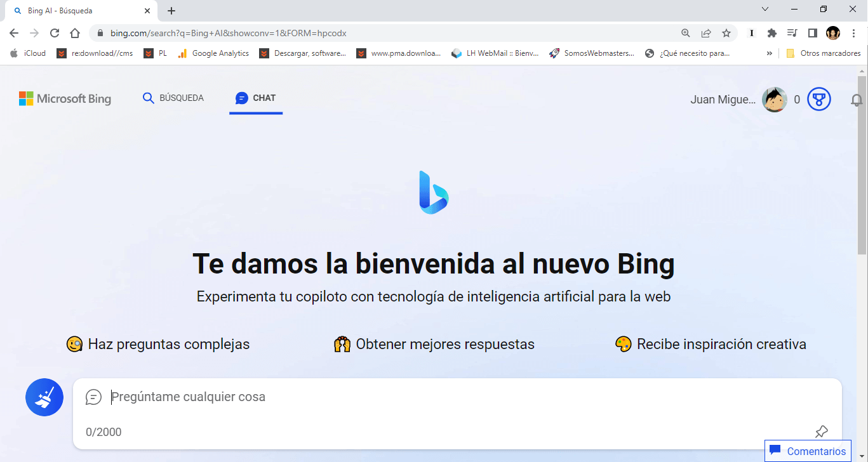Click the browser back arrow
The image size is (868, 462).
point(14,33)
